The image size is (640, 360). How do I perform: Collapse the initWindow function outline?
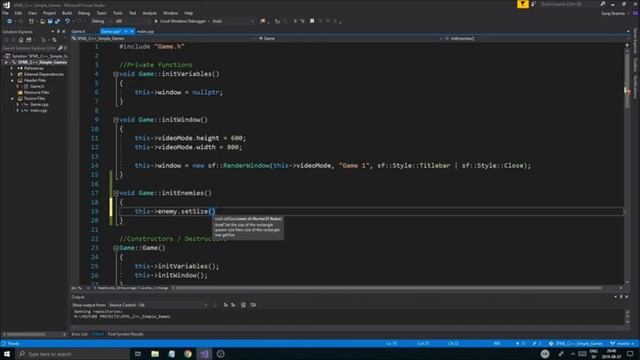[116, 120]
